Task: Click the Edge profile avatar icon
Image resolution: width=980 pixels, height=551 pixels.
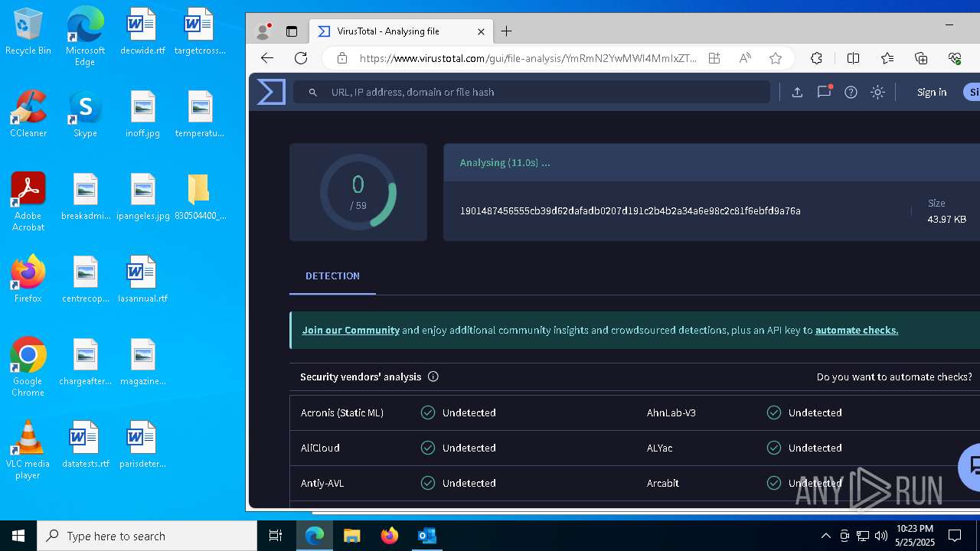Action: tap(263, 31)
